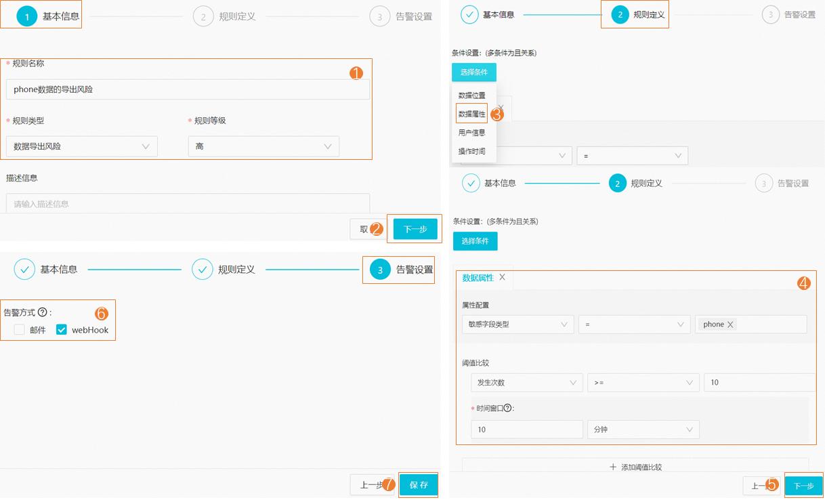Select 用户信息 in the condition menu
This screenshot has width=825, height=504.
pos(471,133)
